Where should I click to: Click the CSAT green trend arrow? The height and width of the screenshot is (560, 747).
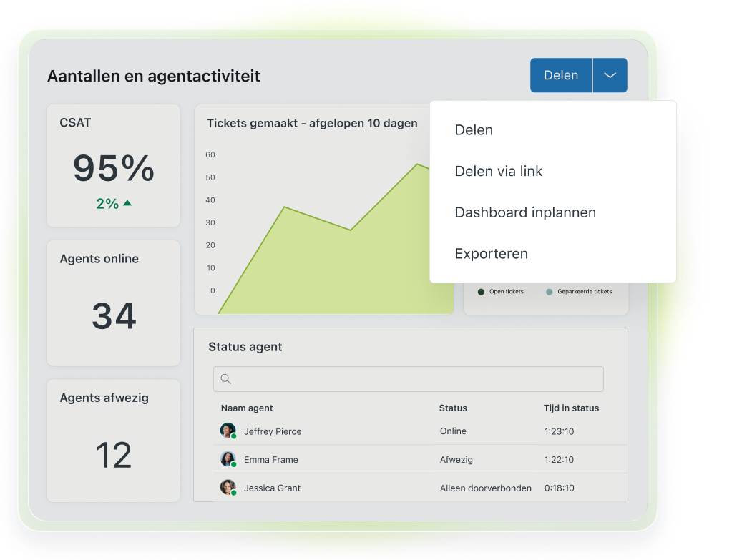(127, 203)
